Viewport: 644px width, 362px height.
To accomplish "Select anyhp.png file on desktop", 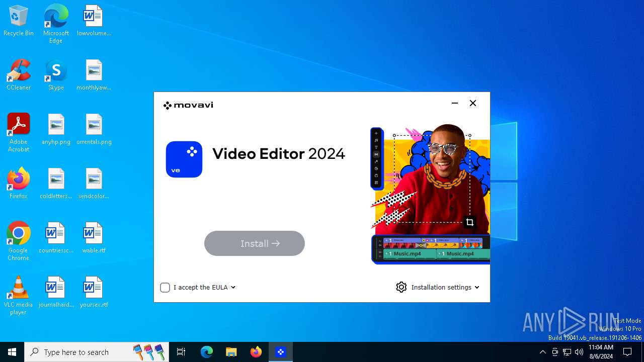I will 56,130.
